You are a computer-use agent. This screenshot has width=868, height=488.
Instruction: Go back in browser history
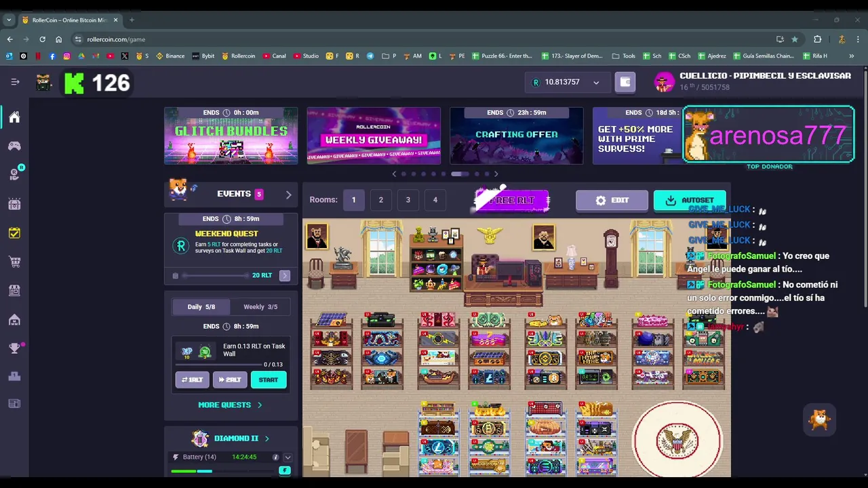coord(9,39)
